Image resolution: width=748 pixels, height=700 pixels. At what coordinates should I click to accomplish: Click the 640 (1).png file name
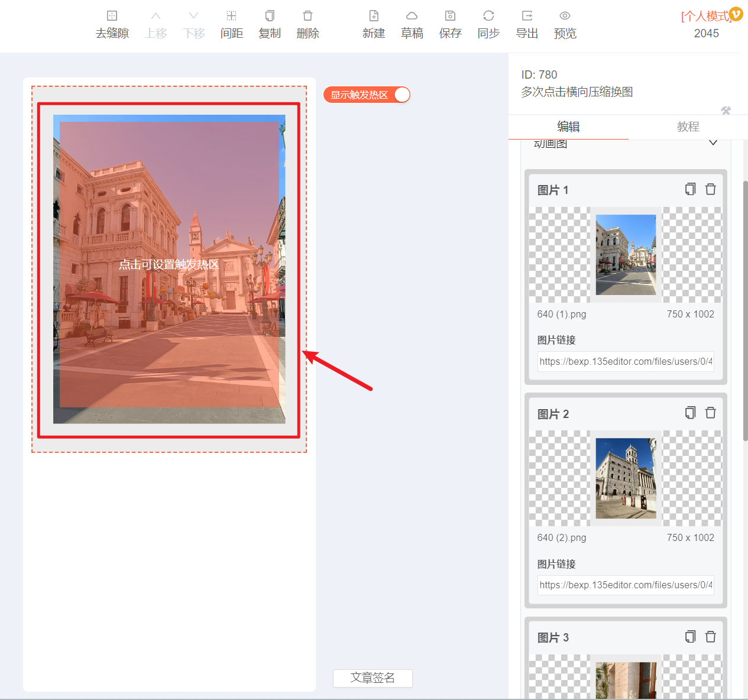tap(562, 314)
